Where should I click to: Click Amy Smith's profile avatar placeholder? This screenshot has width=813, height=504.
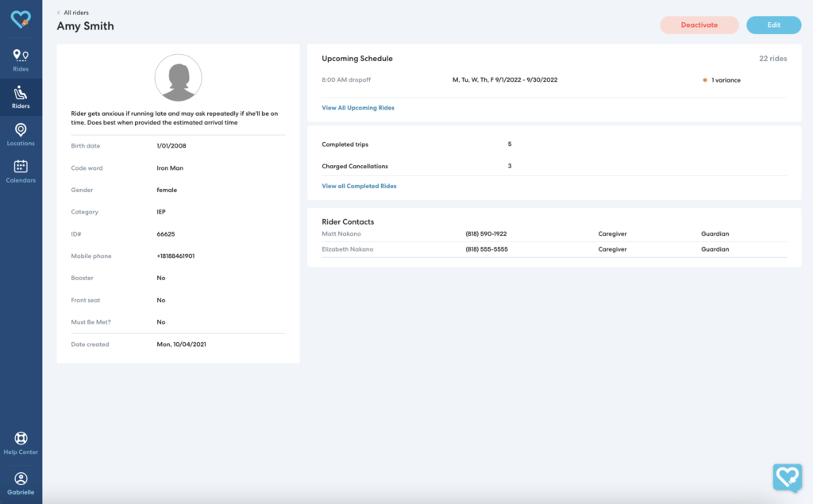pyautogui.click(x=178, y=78)
